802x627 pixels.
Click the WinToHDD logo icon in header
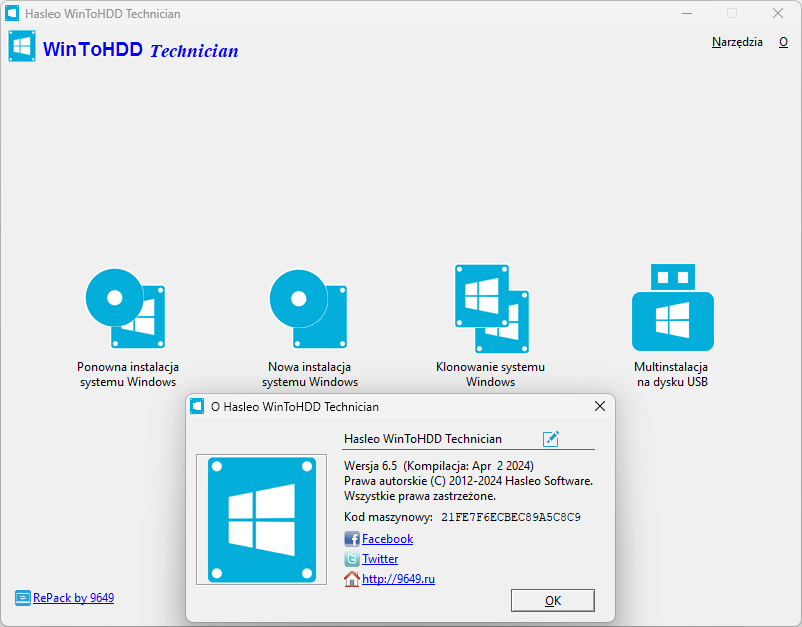(22, 46)
